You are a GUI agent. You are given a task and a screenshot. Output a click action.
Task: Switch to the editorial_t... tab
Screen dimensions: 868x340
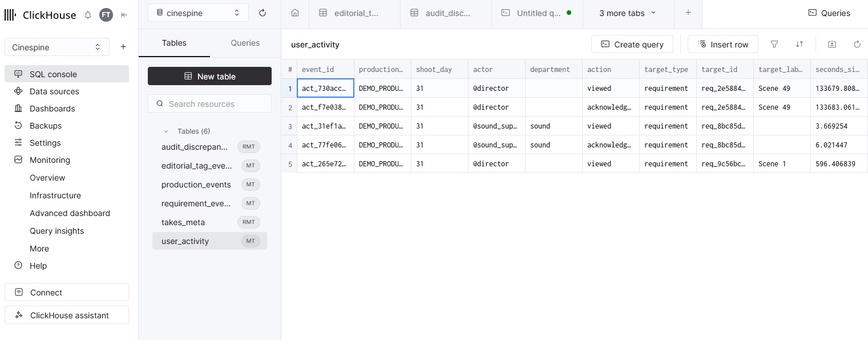[354, 13]
